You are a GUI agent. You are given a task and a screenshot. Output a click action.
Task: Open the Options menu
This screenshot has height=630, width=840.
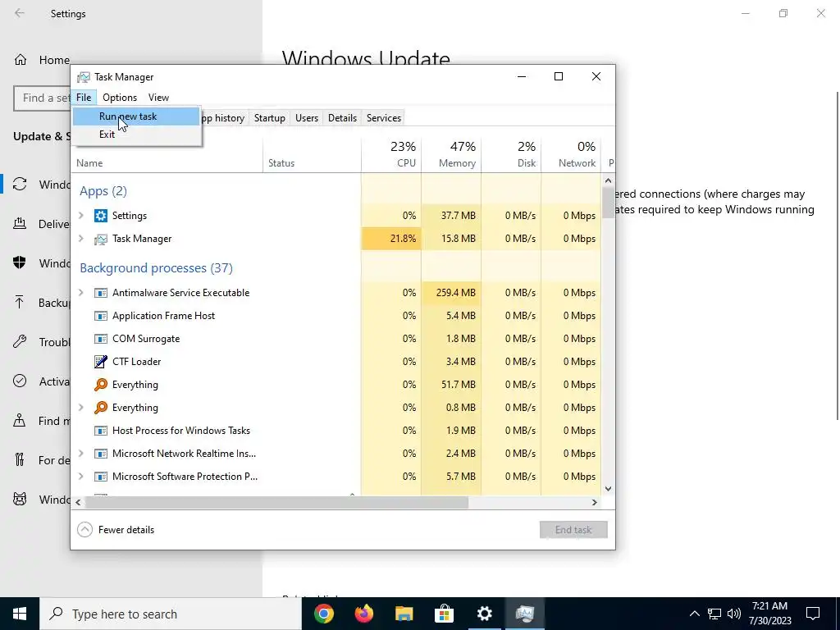click(120, 98)
